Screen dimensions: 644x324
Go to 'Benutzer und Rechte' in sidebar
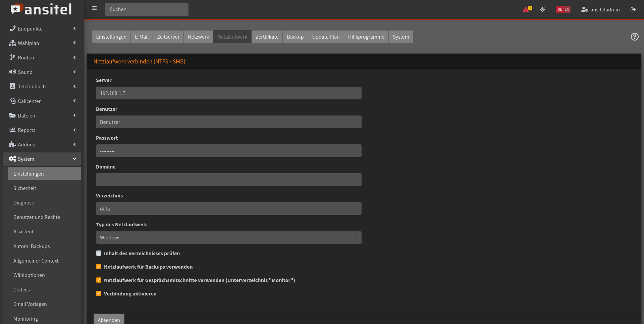(37, 217)
